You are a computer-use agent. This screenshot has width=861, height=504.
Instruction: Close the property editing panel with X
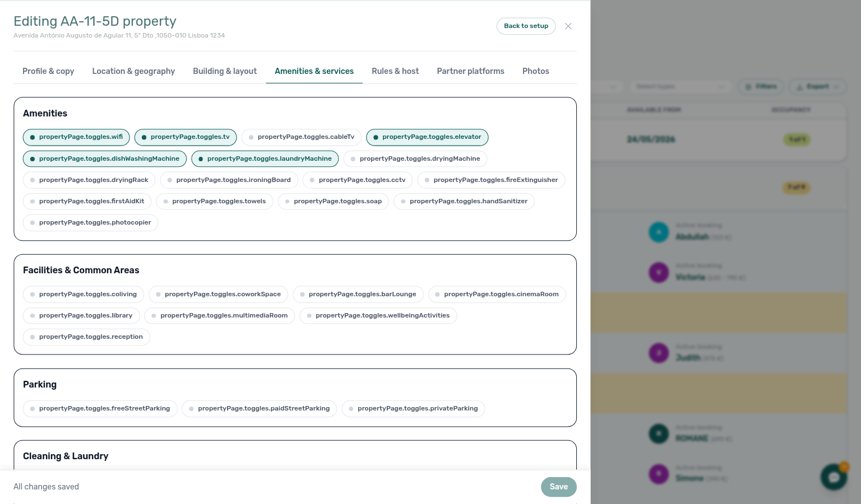tap(568, 26)
